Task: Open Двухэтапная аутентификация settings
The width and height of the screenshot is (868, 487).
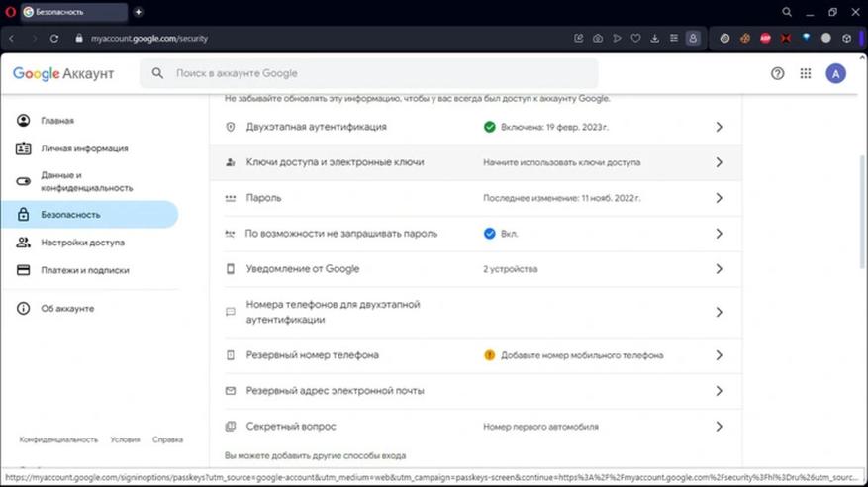Action: (475, 127)
